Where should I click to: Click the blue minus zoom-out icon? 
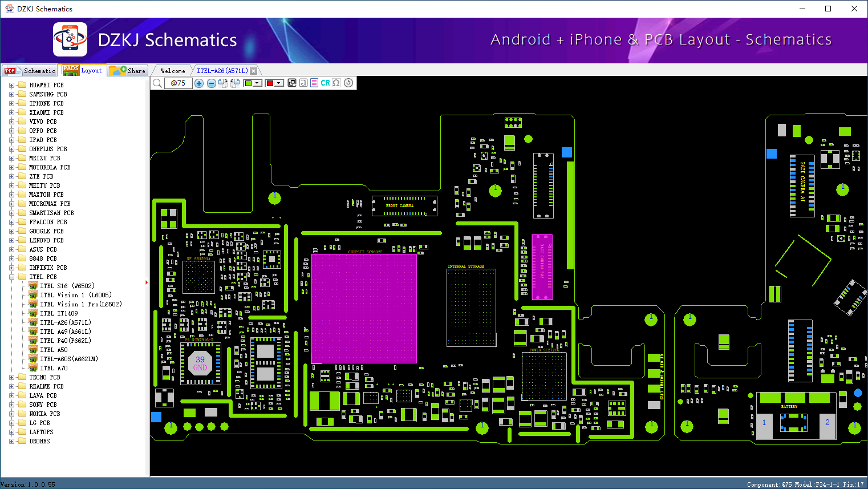(212, 83)
